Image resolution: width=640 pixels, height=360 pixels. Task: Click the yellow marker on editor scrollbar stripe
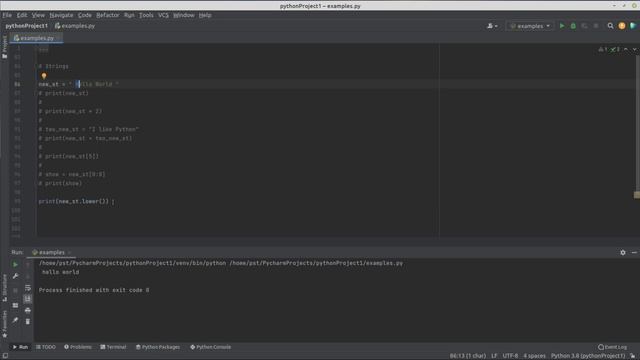[637, 195]
